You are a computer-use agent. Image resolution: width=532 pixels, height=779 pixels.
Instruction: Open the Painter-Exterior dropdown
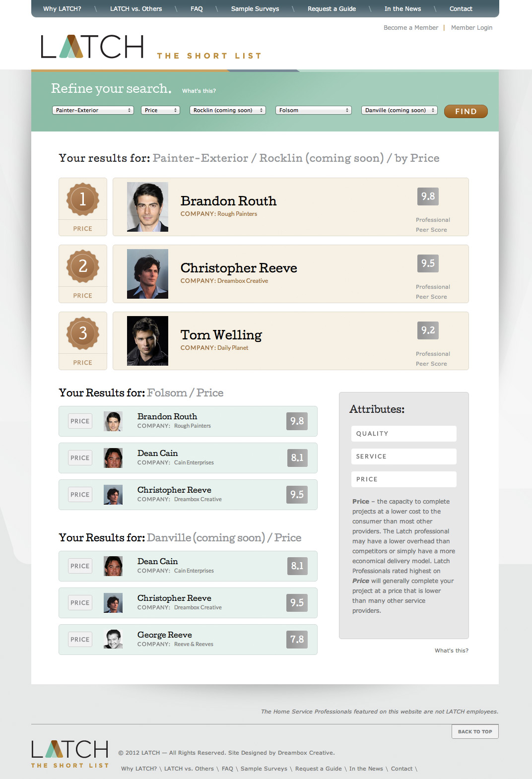(93, 110)
